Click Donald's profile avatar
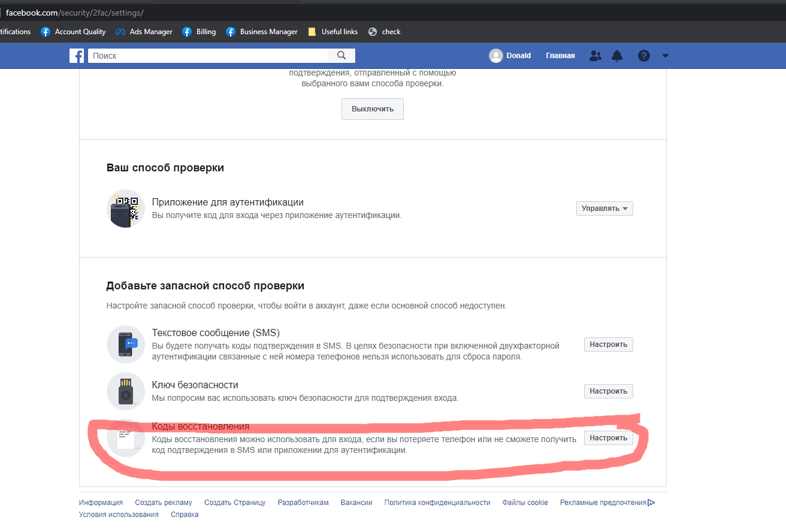The height and width of the screenshot is (532, 786). pyautogui.click(x=496, y=56)
